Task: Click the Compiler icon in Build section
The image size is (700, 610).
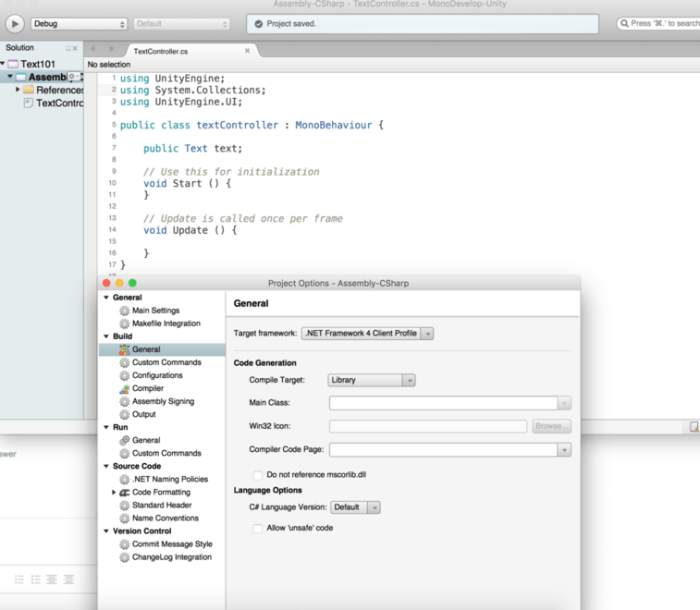Action: click(124, 389)
